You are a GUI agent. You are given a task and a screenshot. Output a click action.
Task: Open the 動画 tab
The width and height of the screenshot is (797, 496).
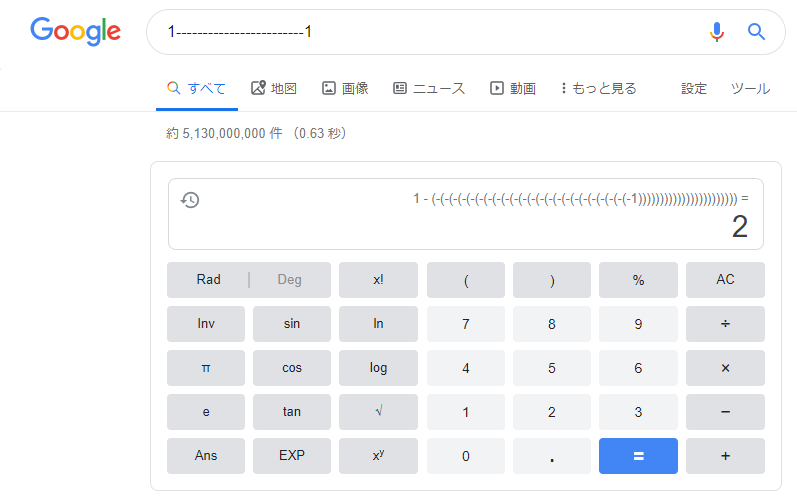(x=513, y=88)
